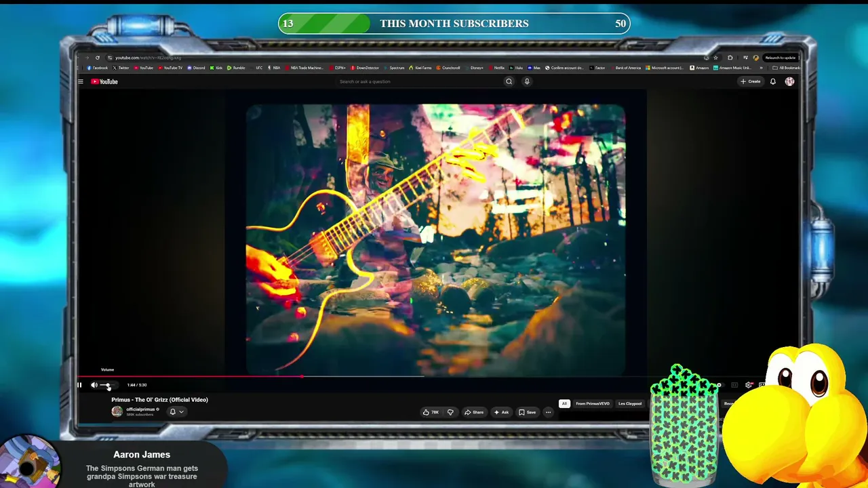Open the Max bookmark
The width and height of the screenshot is (868, 488).
pos(534,68)
